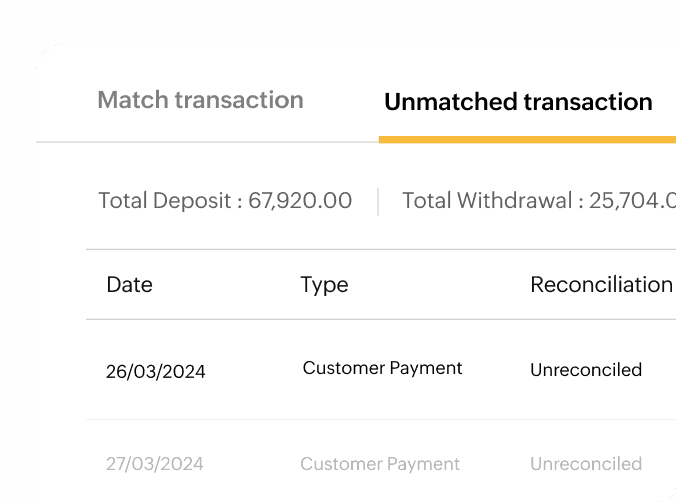Click Unreconciled status in the 27/03/2024 row

click(x=585, y=464)
